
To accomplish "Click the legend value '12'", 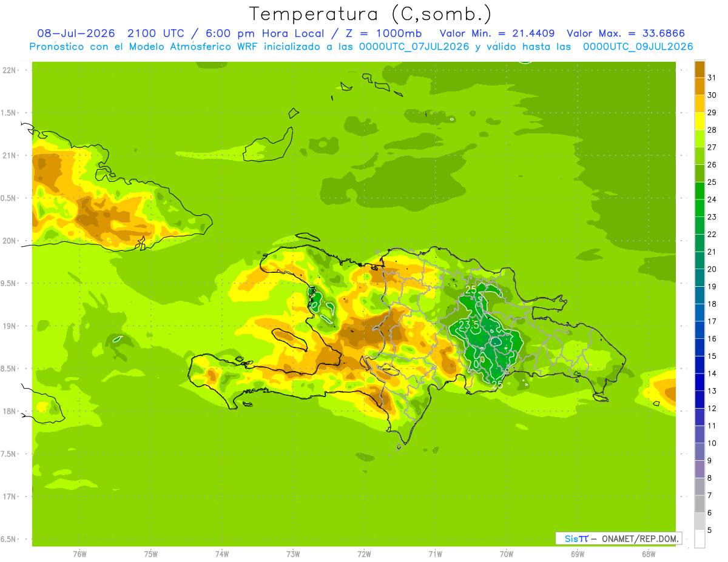I will coord(712,408).
